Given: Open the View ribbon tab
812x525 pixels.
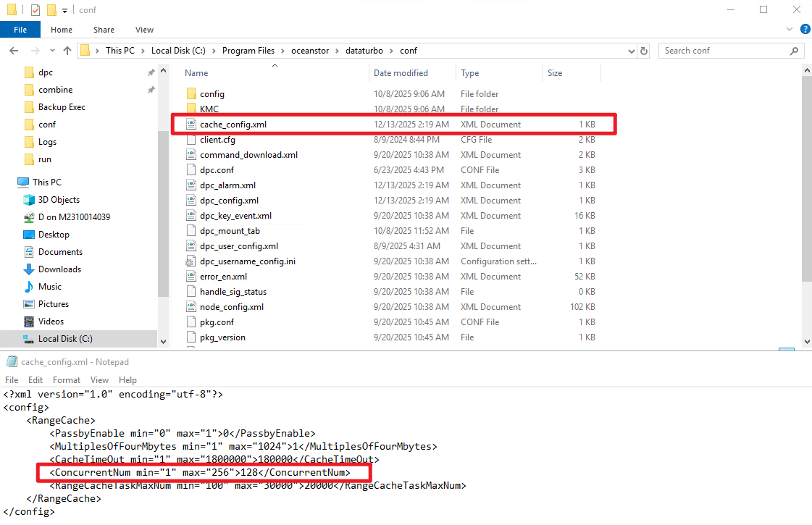Looking at the screenshot, I should point(144,30).
